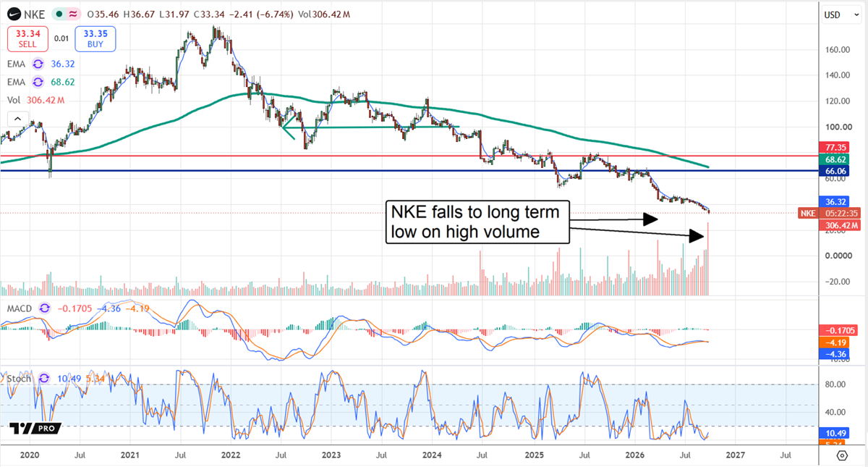
Task: Click the 160.00 price axis label
Action: pos(836,49)
